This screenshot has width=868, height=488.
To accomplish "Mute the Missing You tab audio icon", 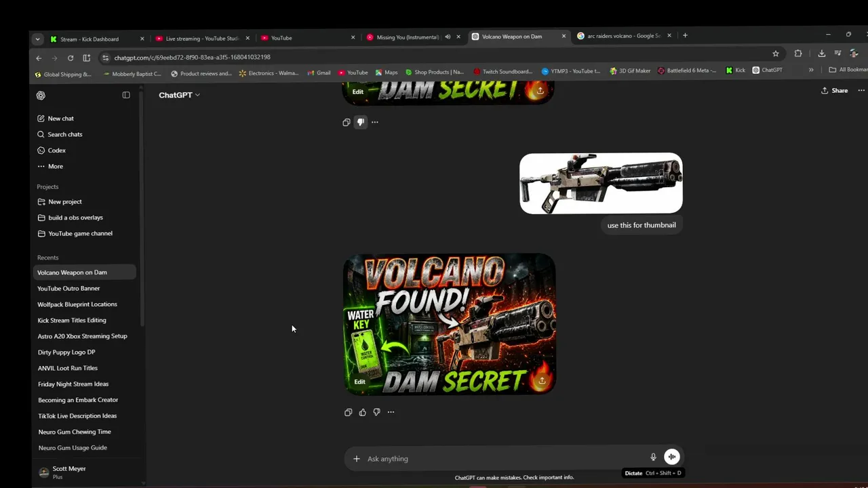I will tap(448, 37).
